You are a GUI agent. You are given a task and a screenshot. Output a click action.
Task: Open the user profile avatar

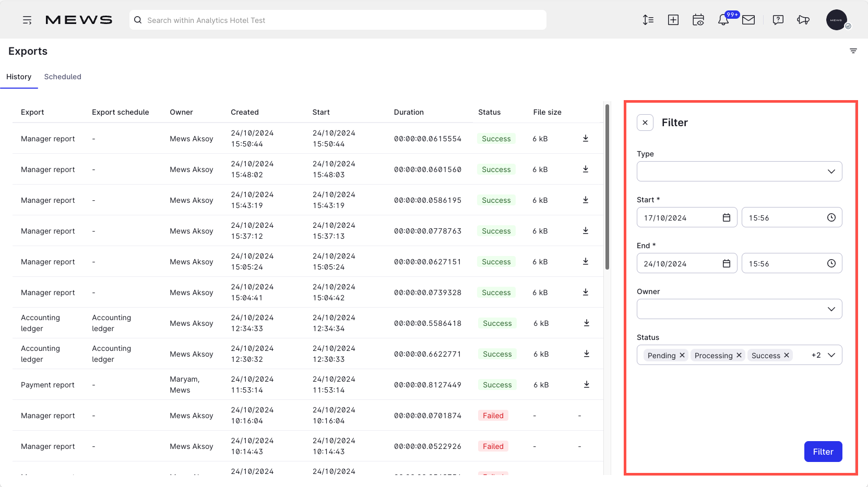[837, 20]
